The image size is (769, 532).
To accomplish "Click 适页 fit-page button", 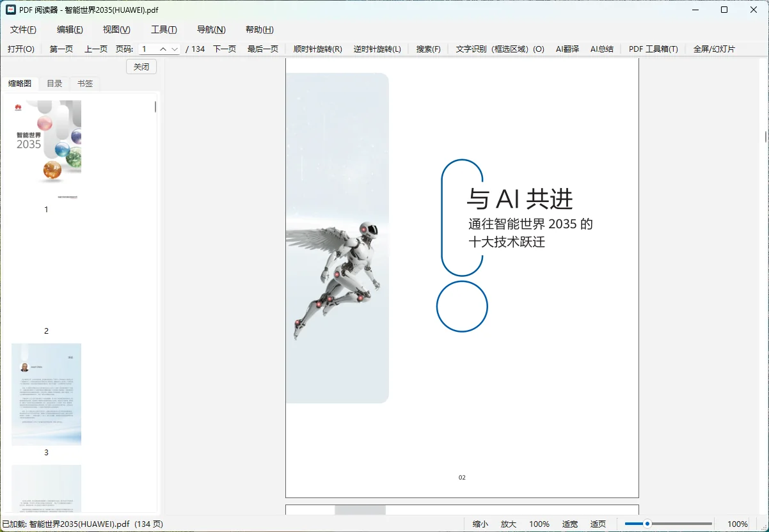I will pyautogui.click(x=598, y=524).
